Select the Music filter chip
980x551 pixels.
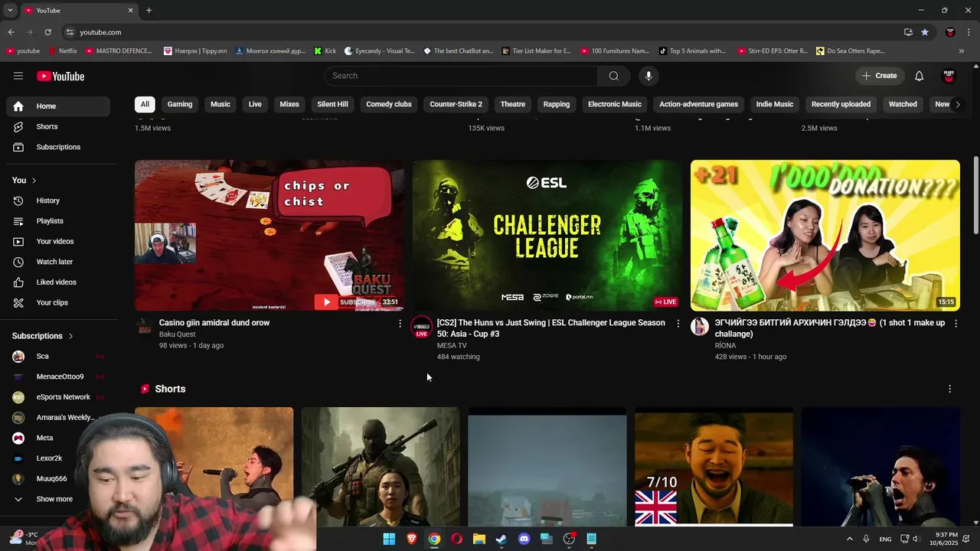220,104
